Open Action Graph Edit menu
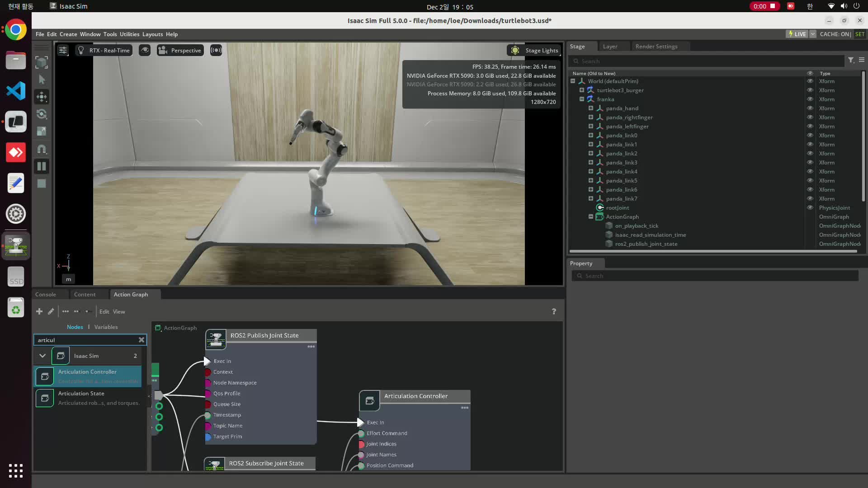Image resolution: width=868 pixels, height=488 pixels. [x=104, y=311]
